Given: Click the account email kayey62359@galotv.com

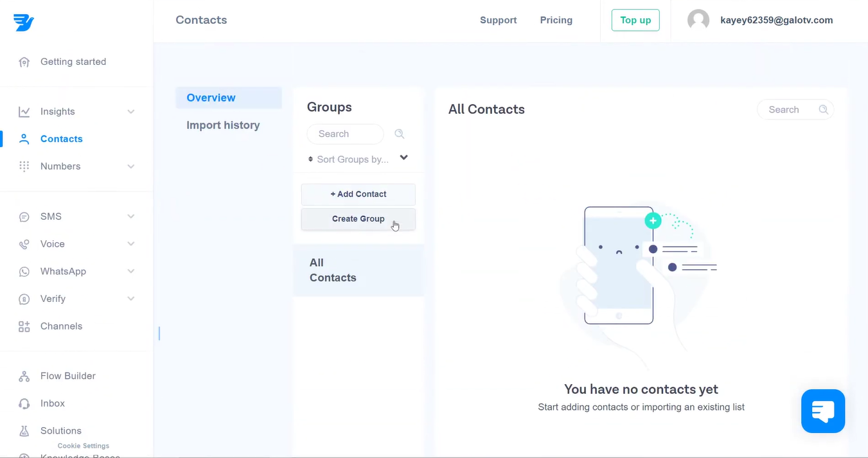Looking at the screenshot, I should point(777,20).
